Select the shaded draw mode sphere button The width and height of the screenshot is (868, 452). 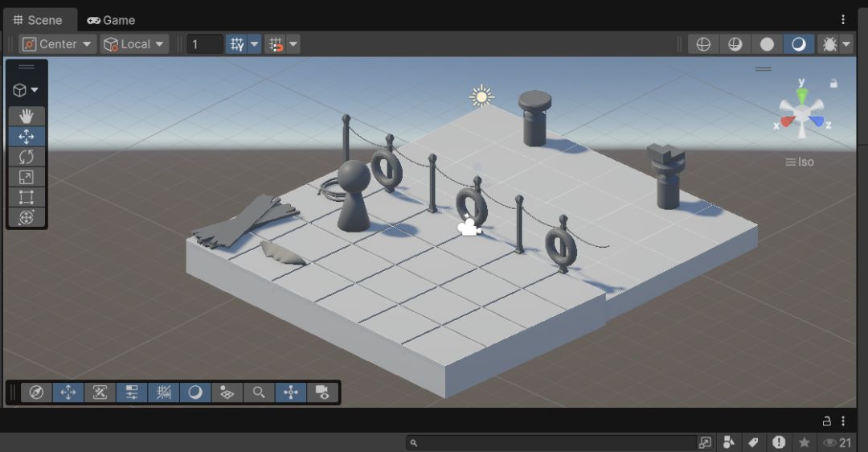coord(767,44)
